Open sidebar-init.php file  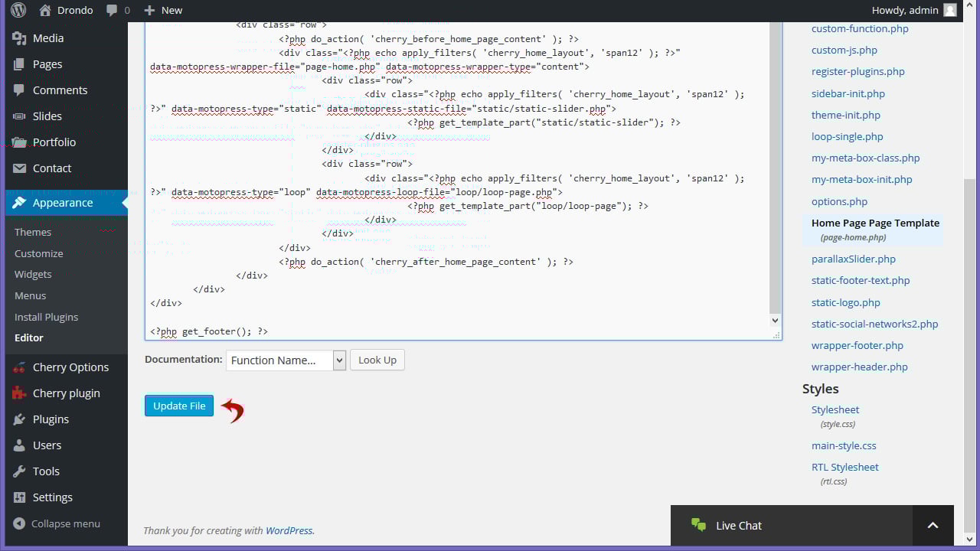tap(848, 93)
